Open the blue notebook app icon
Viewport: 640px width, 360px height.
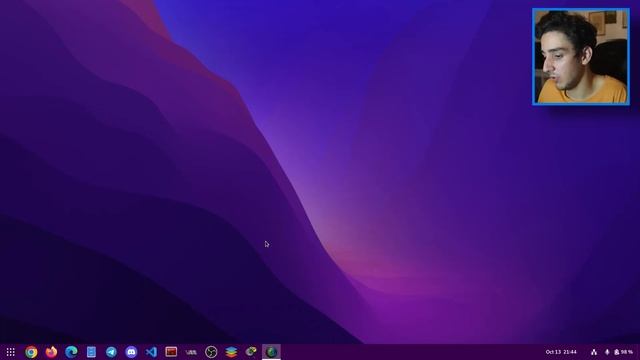click(91, 352)
